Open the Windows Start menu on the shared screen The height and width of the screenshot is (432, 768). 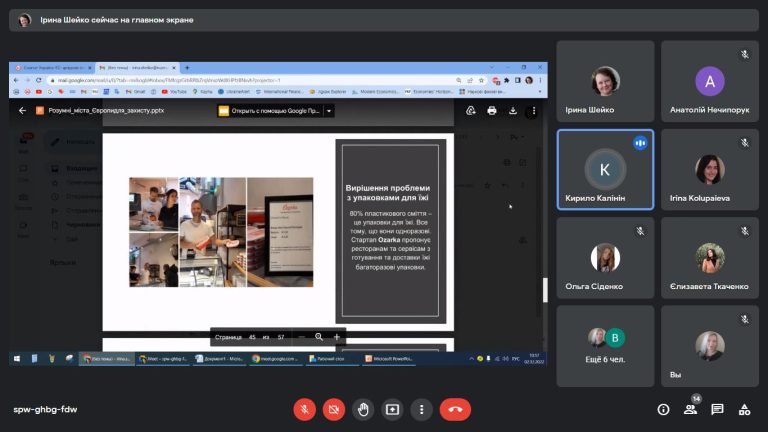(17, 359)
